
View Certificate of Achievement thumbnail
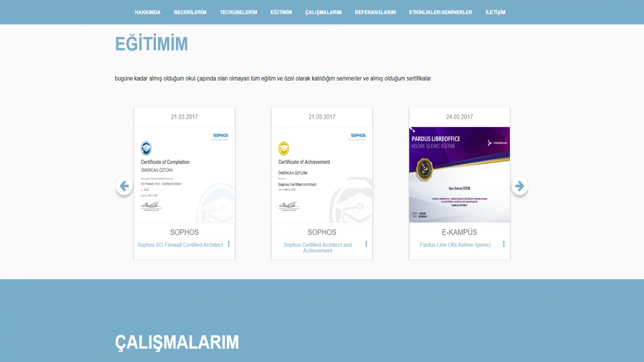pyautogui.click(x=322, y=175)
